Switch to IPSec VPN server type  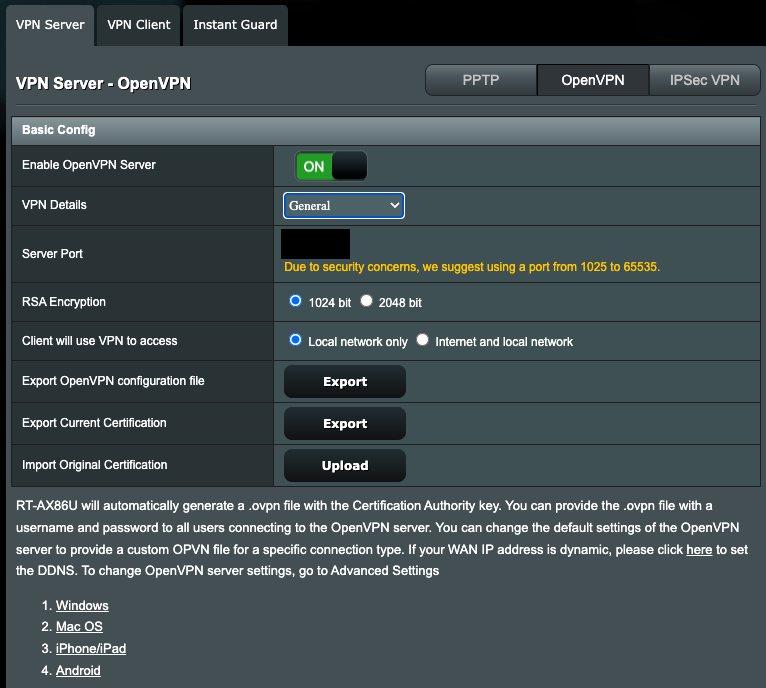(704, 80)
